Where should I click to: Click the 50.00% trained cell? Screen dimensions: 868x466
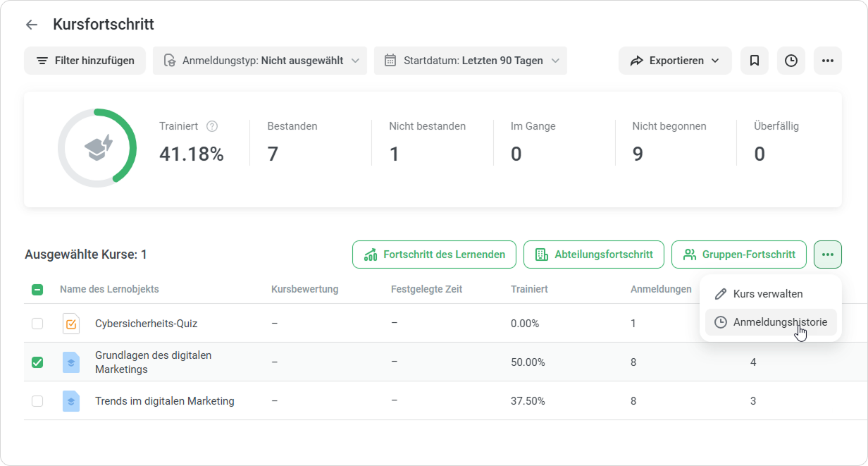tap(528, 362)
